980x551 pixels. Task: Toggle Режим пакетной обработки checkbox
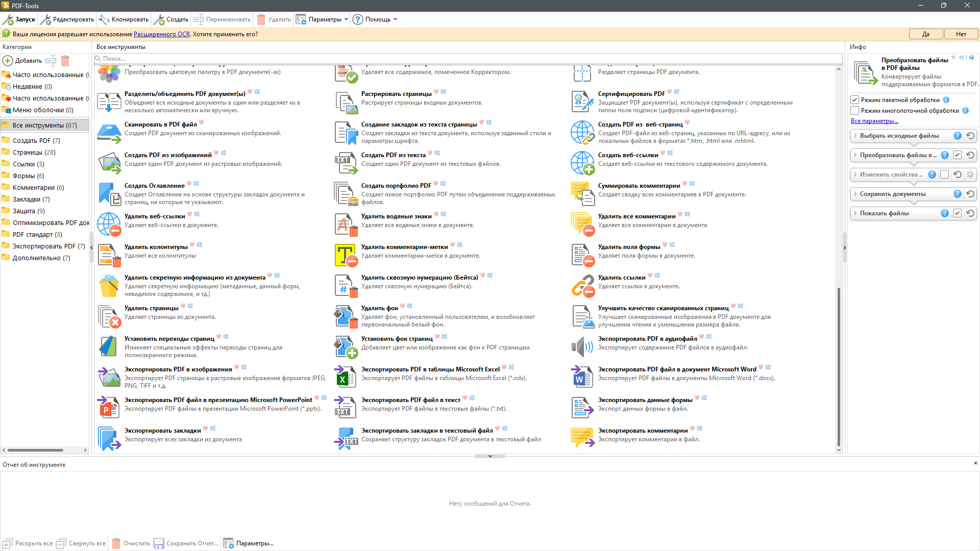854,100
